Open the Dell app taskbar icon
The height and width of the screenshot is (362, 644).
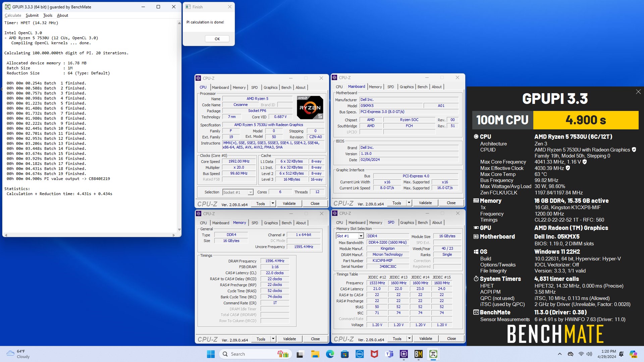tap(360, 354)
